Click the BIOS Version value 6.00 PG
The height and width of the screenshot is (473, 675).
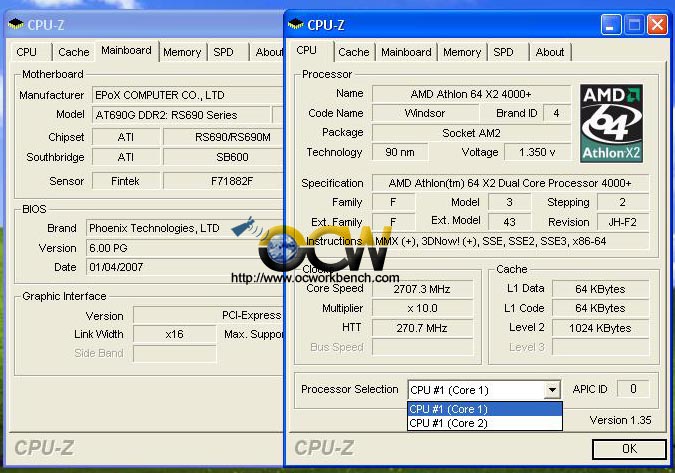click(185, 248)
